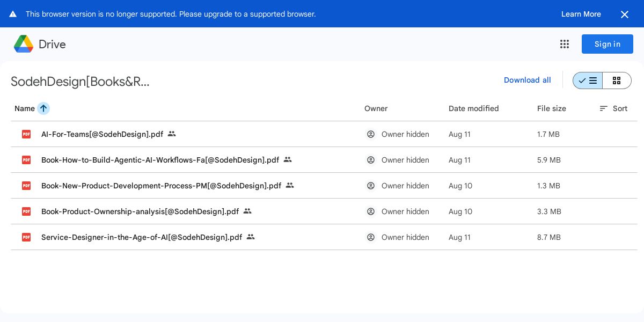
Task: Open the Google apps grid icon
Action: click(x=565, y=44)
